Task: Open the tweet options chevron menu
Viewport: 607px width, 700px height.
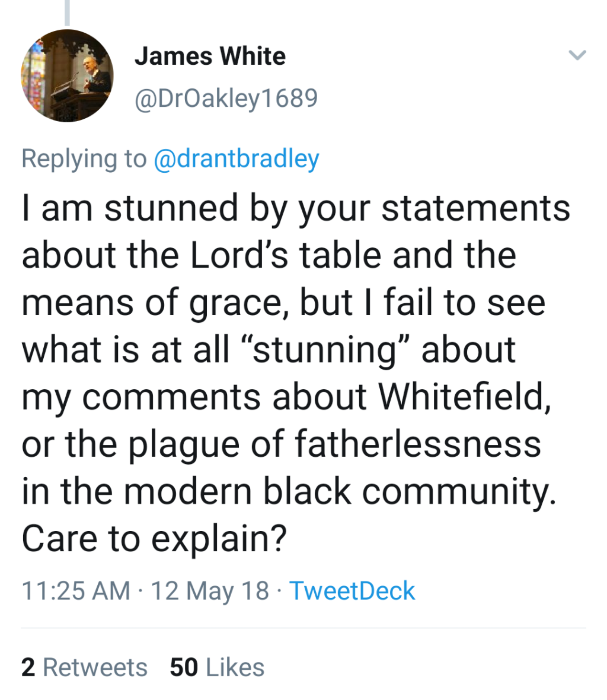Action: 577,55
